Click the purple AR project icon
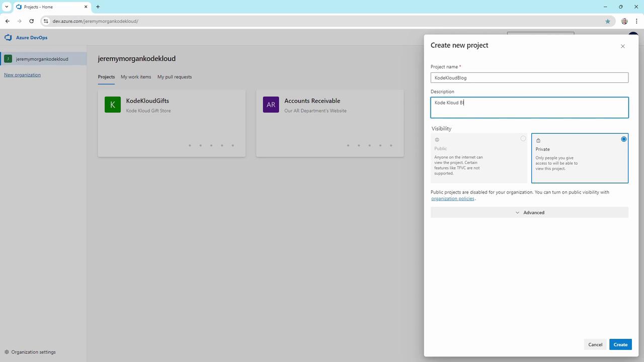Image resolution: width=644 pixels, height=362 pixels. 271,105
